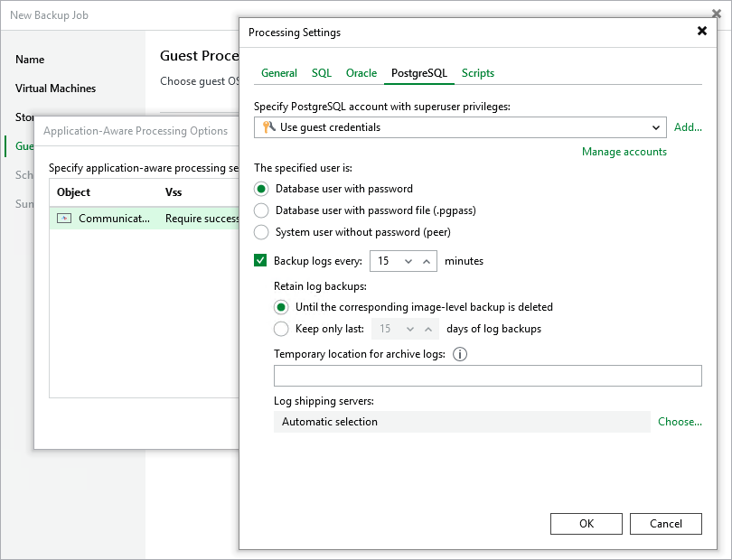Click the Add... link for accounts
The image size is (732, 560).
click(x=688, y=127)
